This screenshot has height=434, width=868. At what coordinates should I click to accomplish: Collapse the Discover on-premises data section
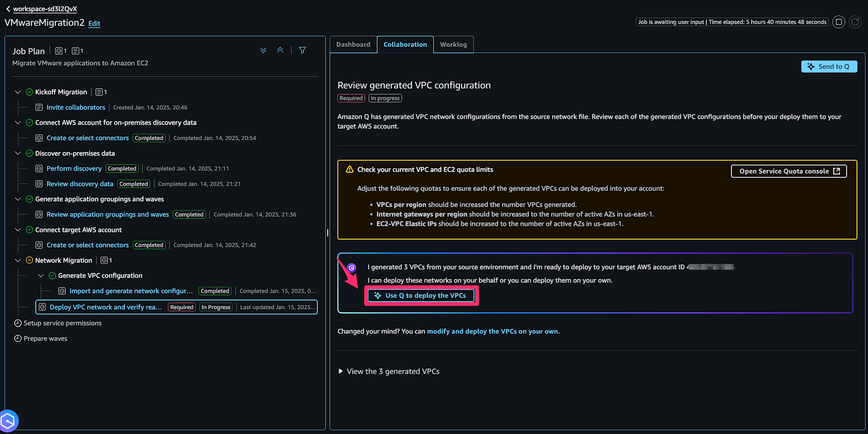(18, 153)
